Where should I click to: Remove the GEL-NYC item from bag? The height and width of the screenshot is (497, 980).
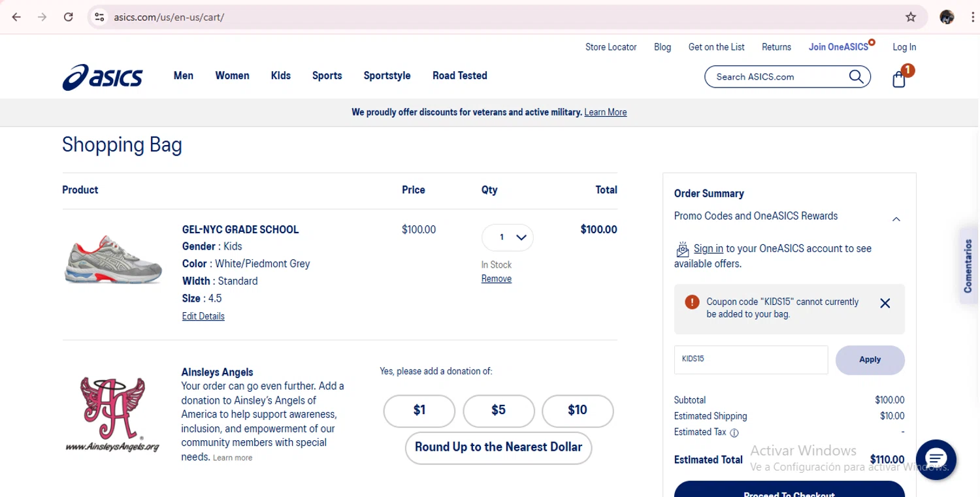tap(497, 279)
